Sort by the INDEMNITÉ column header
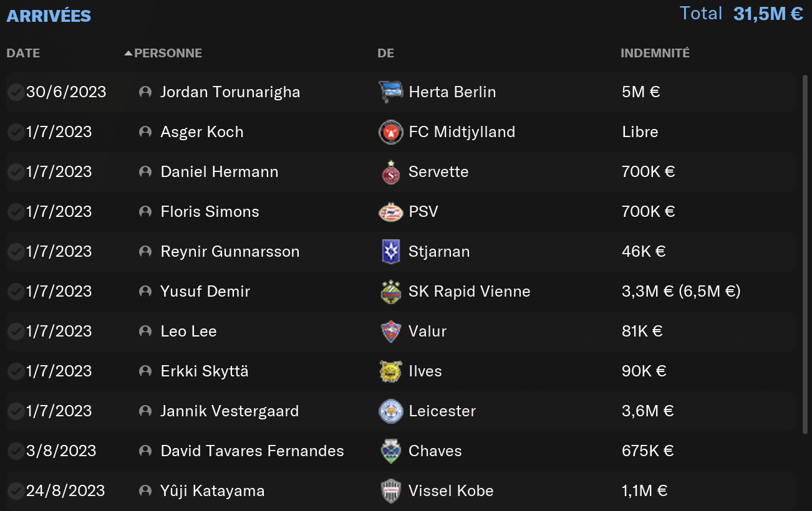 pos(655,53)
